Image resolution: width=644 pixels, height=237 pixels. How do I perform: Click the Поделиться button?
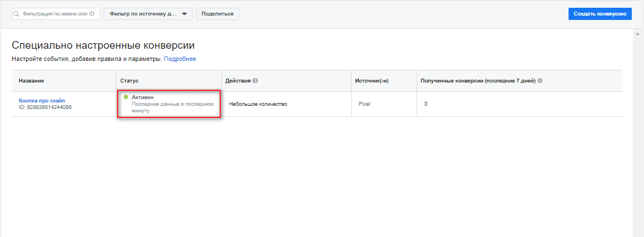[x=217, y=14]
